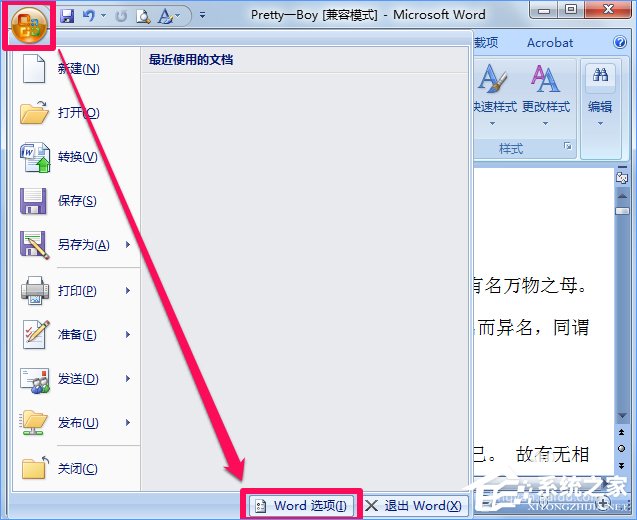Viewport: 637px width, 520px height.
Task: Click the vertical scrollbar down arrow
Action: click(x=622, y=416)
